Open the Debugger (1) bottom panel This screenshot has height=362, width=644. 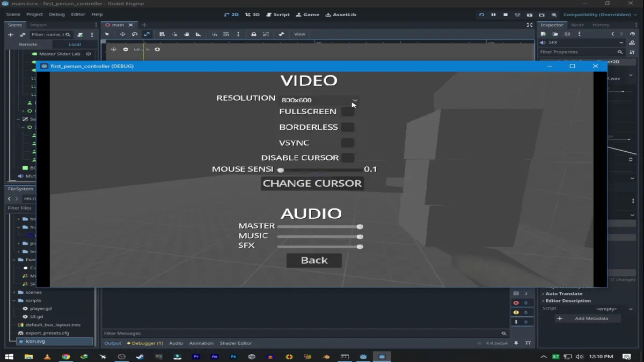(145, 343)
